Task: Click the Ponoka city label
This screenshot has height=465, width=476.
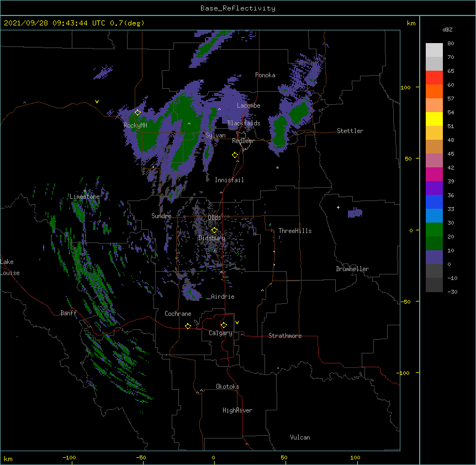Action: click(265, 75)
